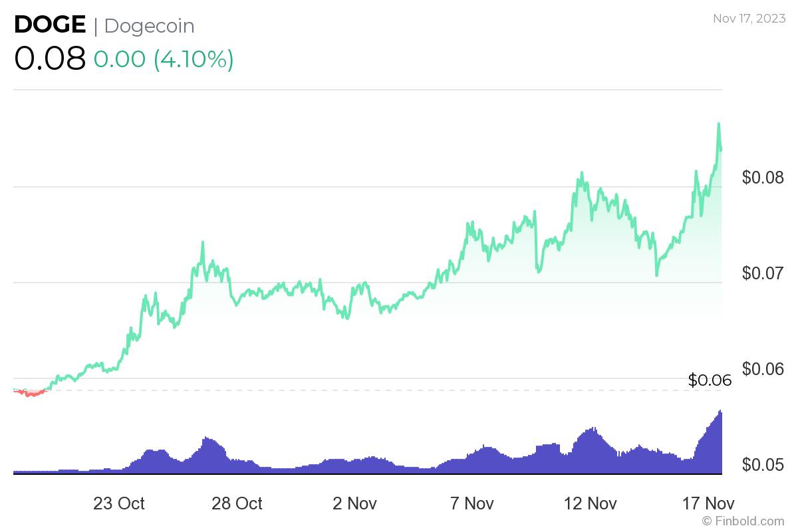Screen dimensions: 798x532
Task: Click the Nov 17, 2023 date stamp
Action: coord(749,19)
